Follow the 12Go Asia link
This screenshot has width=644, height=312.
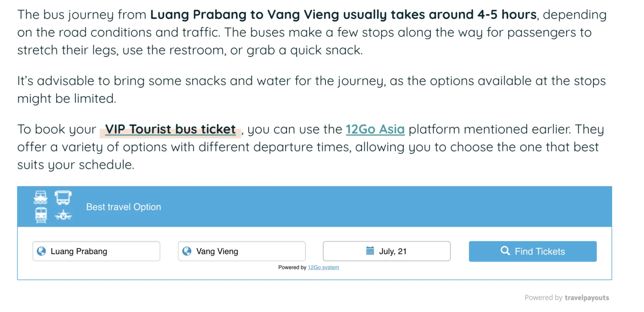(x=375, y=129)
